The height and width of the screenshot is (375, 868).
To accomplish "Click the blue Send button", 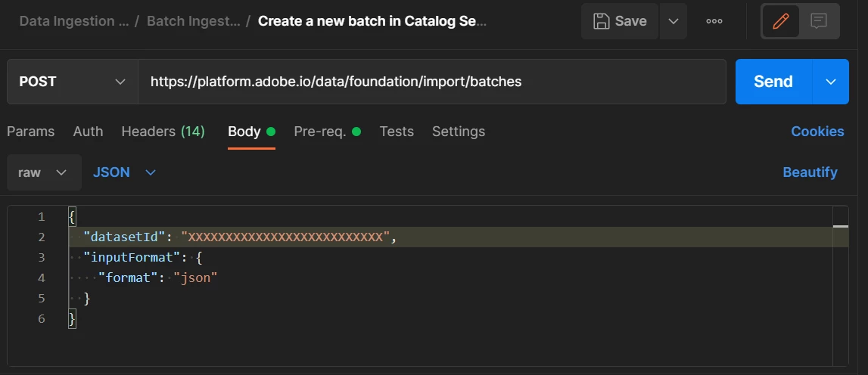I will (773, 82).
